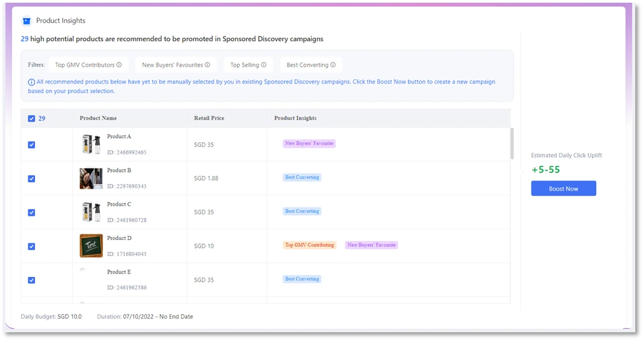This screenshot has height=341, width=644.
Task: Click info icon beside Top GMV Contributors
Action: click(119, 65)
